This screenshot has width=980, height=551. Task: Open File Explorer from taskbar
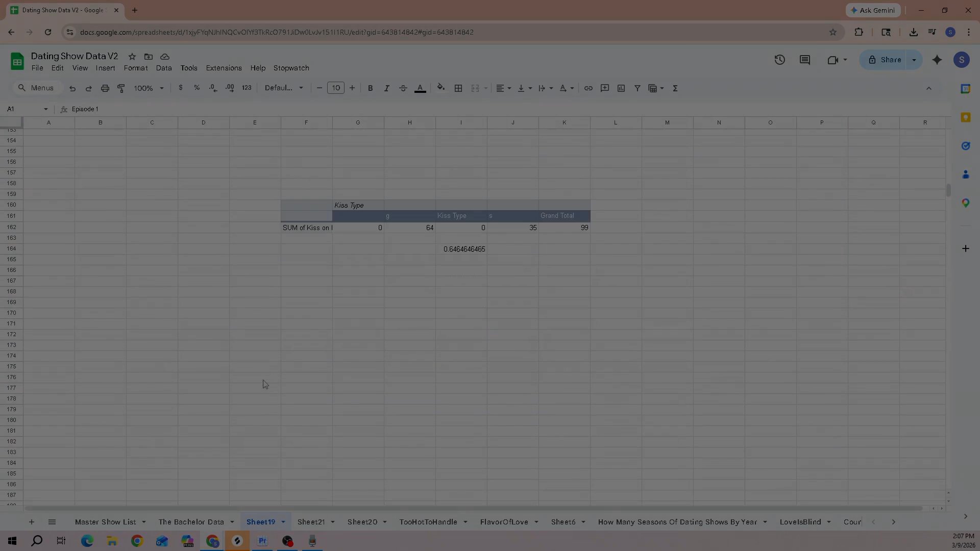tap(112, 541)
